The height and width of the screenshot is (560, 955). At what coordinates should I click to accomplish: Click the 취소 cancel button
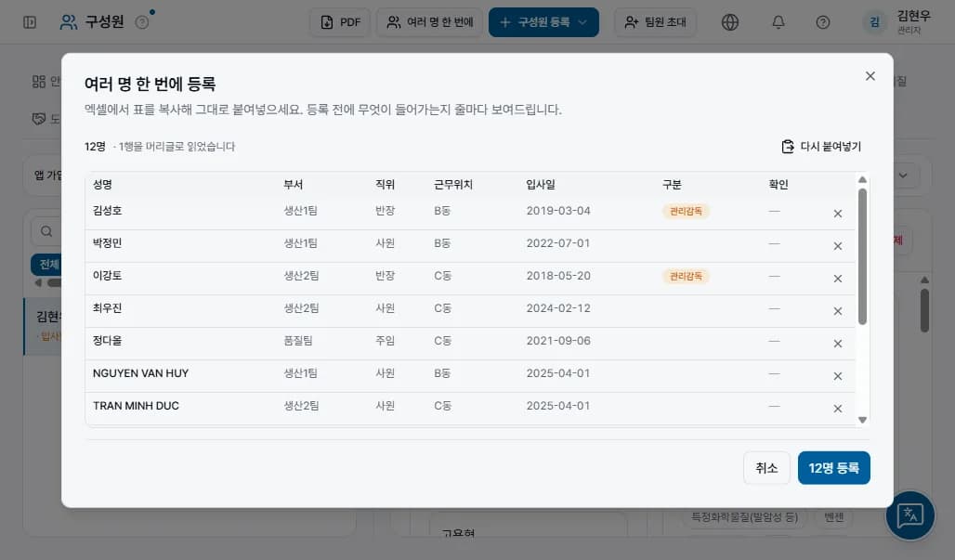click(766, 468)
